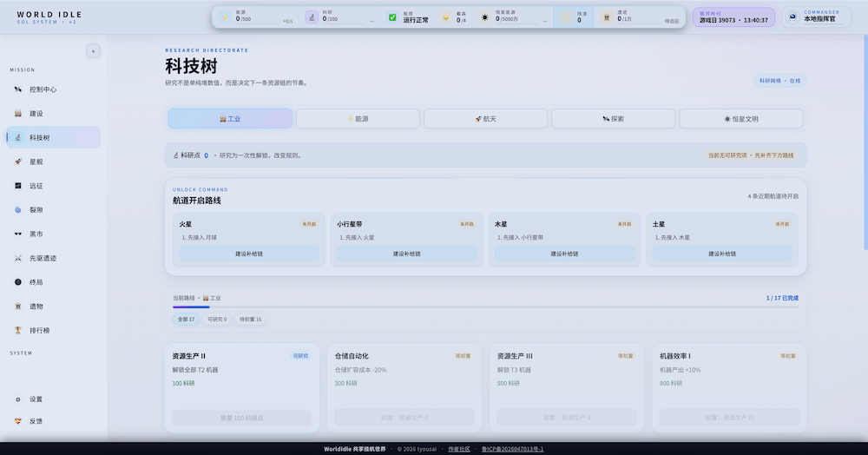Viewport: 868px width, 455px height.
Task: Click the 可研究 badge on 资源生产 II
Action: tap(300, 356)
